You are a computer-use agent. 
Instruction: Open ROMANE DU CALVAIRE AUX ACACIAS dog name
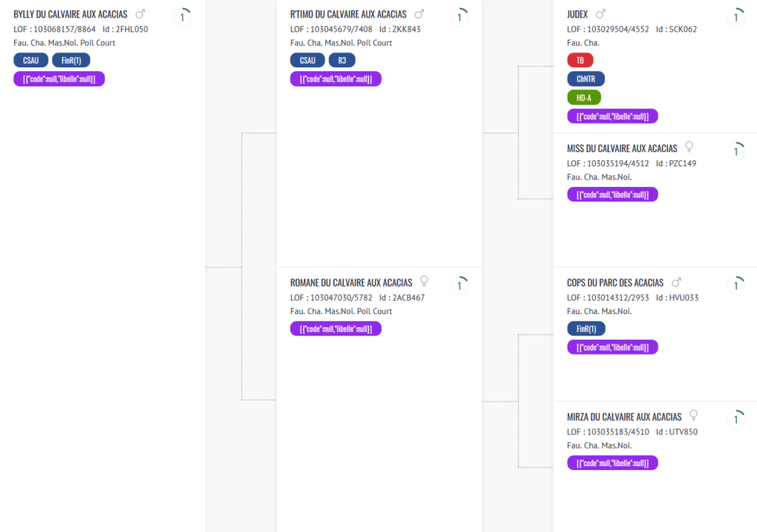pos(351,283)
